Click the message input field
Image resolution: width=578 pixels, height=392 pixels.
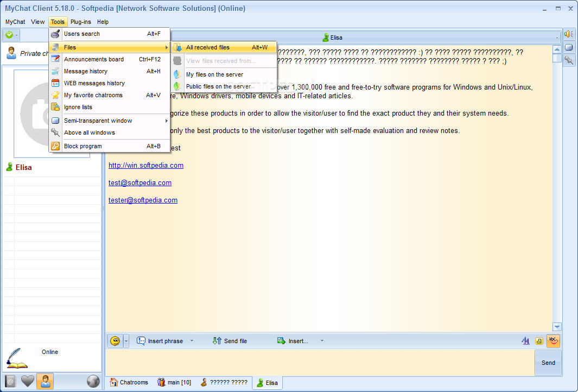(320, 363)
